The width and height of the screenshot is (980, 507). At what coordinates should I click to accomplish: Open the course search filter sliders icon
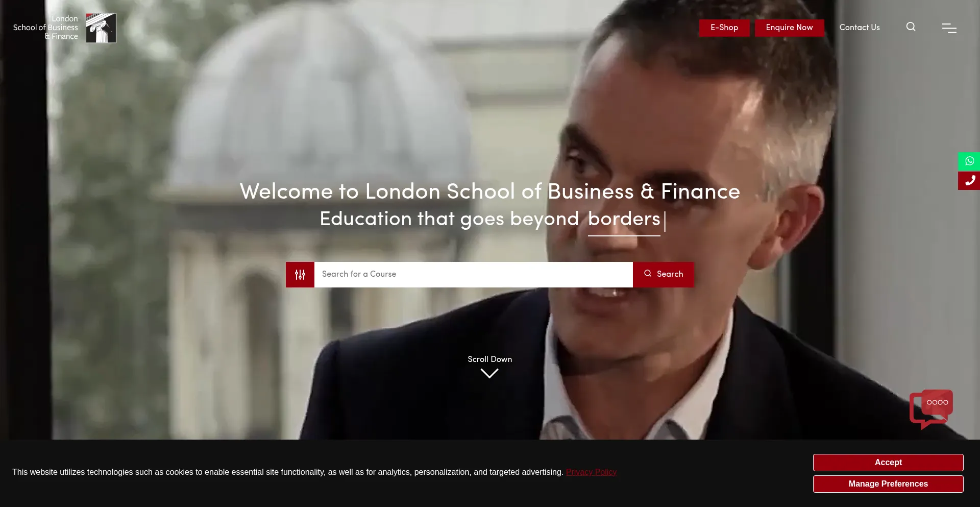pyautogui.click(x=300, y=275)
